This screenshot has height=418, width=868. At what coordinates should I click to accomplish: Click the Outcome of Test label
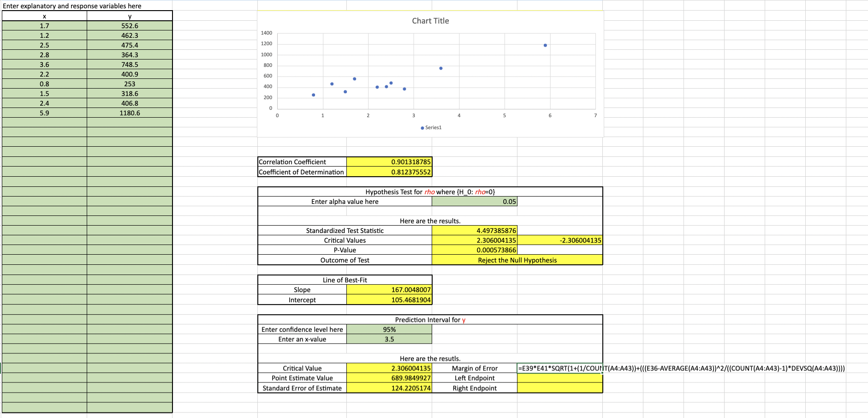345,260
